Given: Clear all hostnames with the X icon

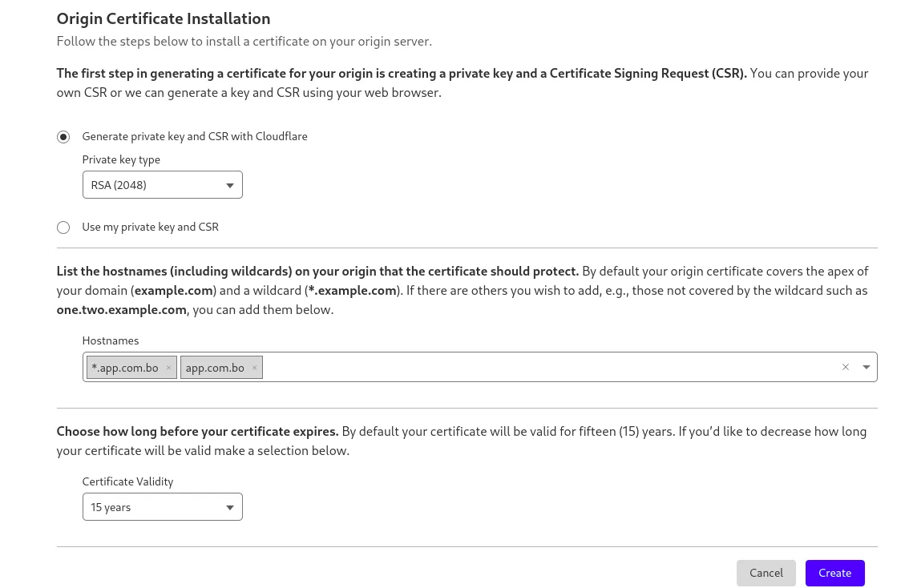Looking at the screenshot, I should click(846, 367).
